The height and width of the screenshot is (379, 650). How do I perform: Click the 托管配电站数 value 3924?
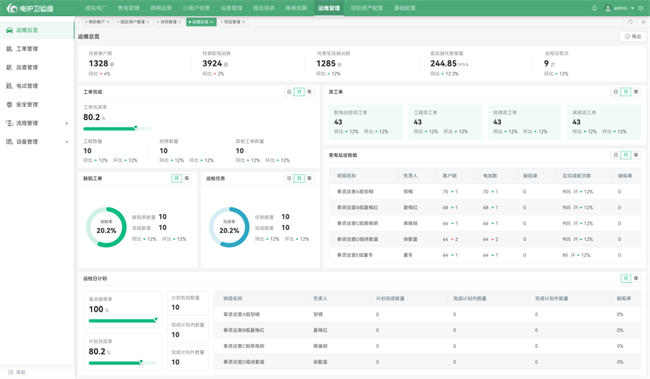[212, 63]
